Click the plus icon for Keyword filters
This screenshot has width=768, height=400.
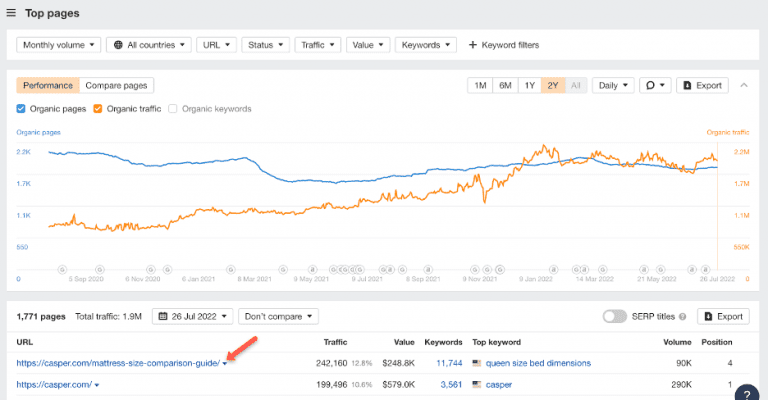coord(473,45)
